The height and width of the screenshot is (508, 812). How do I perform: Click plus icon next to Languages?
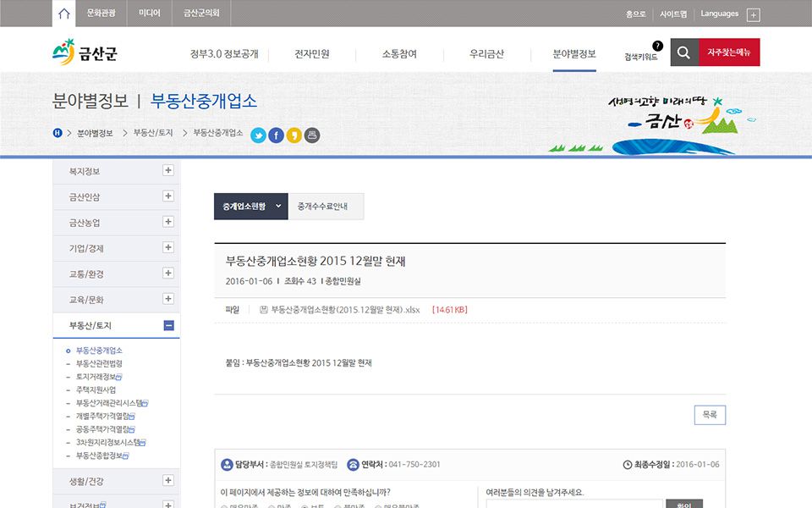tap(754, 14)
